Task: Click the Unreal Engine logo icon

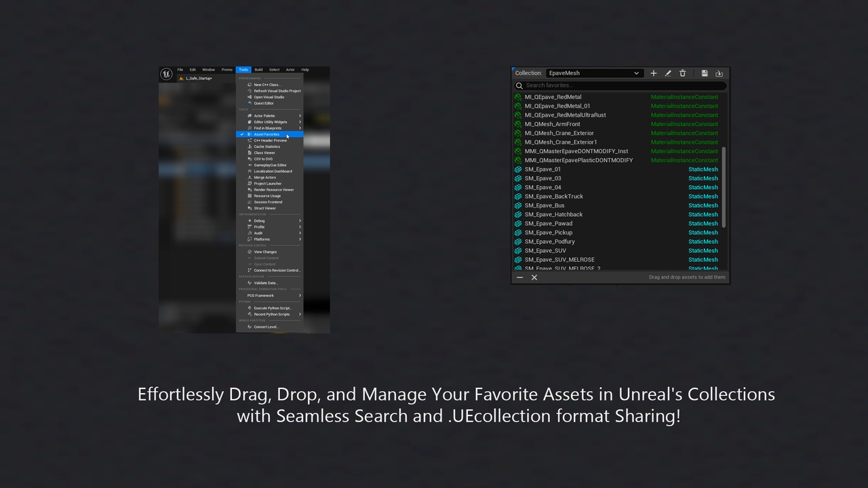Action: coord(166,74)
